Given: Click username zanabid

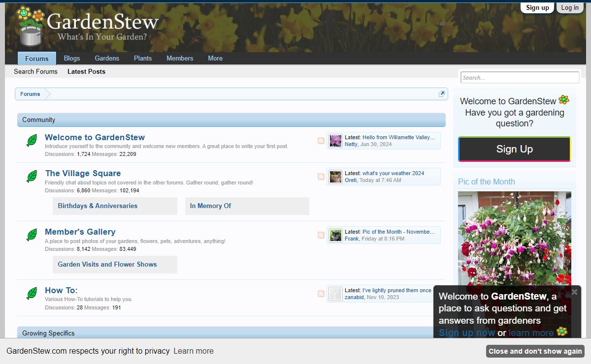Looking at the screenshot, I should pyautogui.click(x=355, y=297).
